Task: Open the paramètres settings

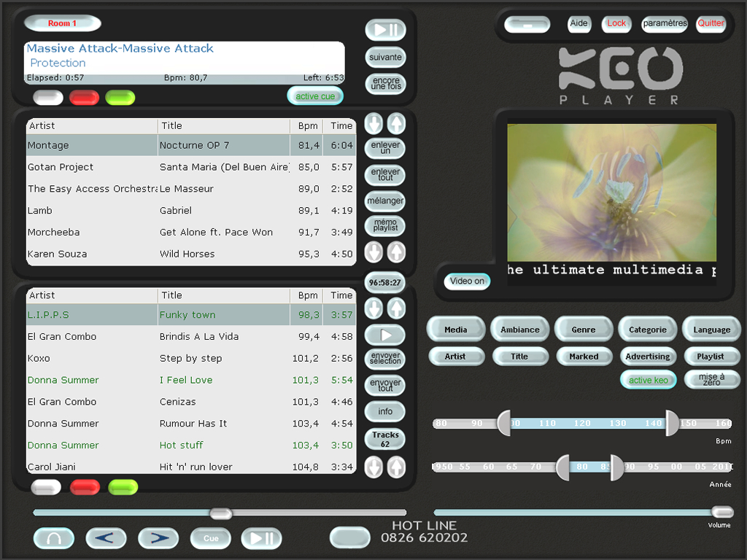Action: pyautogui.click(x=665, y=24)
